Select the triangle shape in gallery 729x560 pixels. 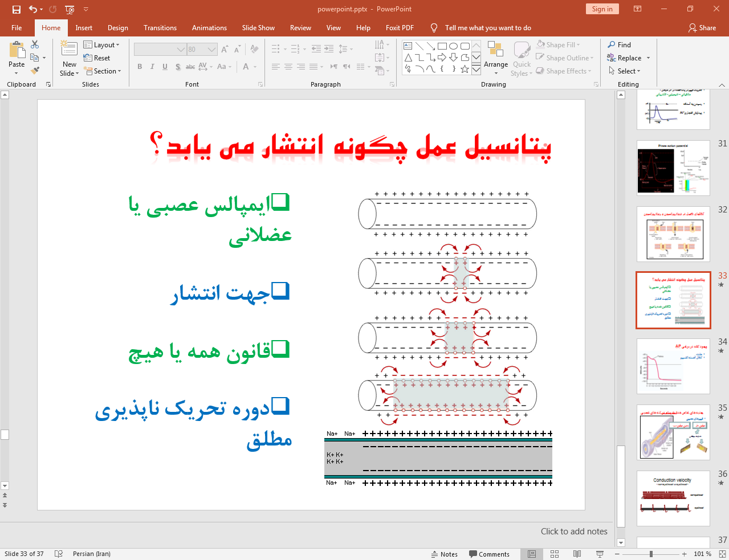408,58
